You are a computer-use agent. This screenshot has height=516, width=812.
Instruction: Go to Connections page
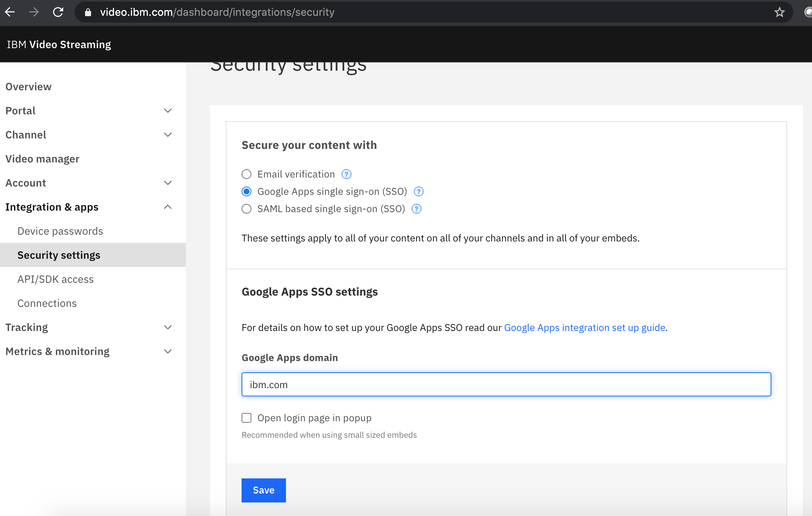click(47, 303)
